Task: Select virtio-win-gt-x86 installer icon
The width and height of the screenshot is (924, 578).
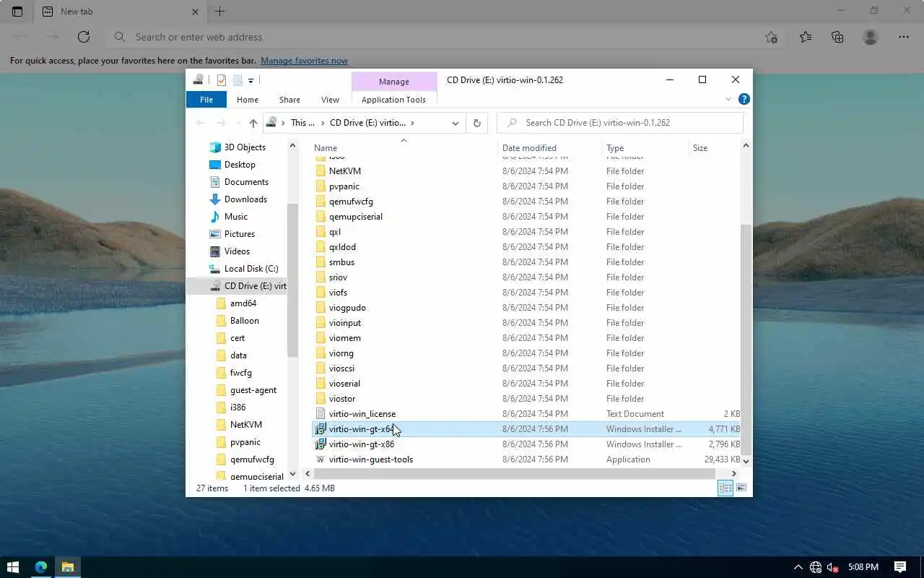Action: pyautogui.click(x=321, y=444)
